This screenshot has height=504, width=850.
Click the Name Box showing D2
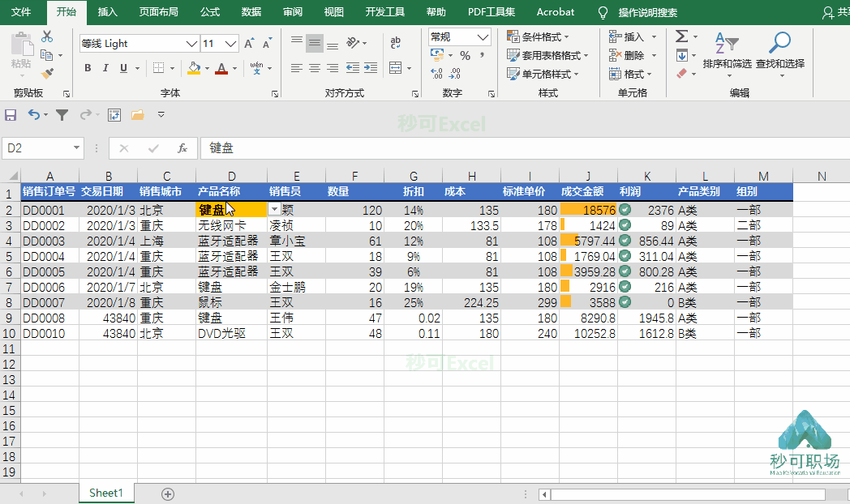(43, 148)
